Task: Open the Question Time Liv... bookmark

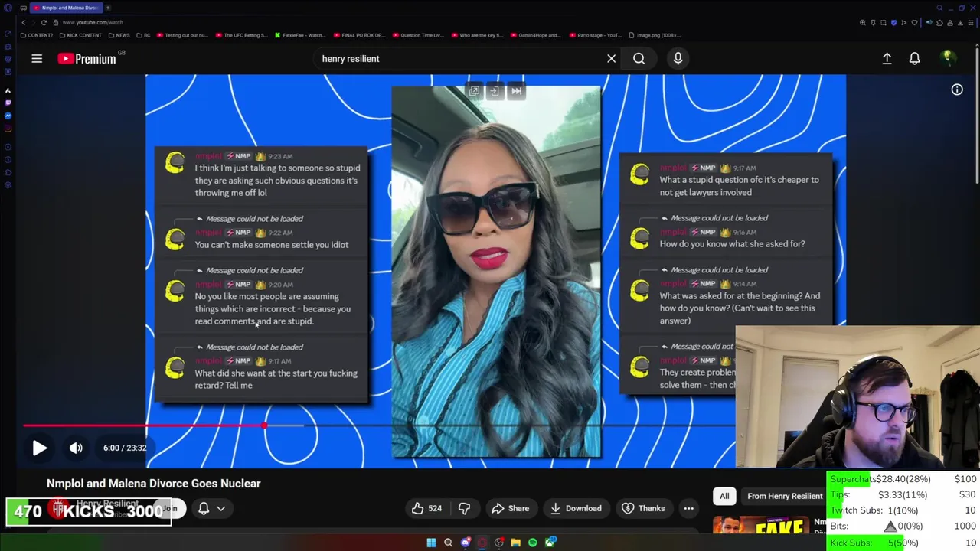Action: 418,35
